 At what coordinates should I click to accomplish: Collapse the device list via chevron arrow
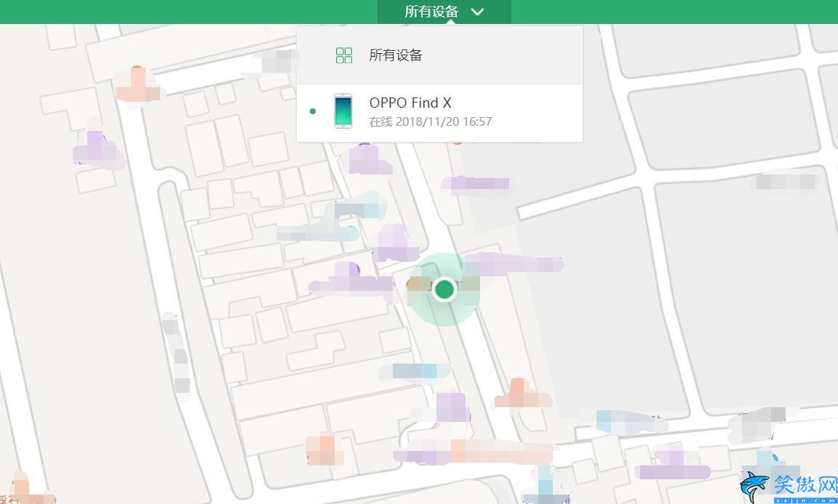[x=477, y=11]
